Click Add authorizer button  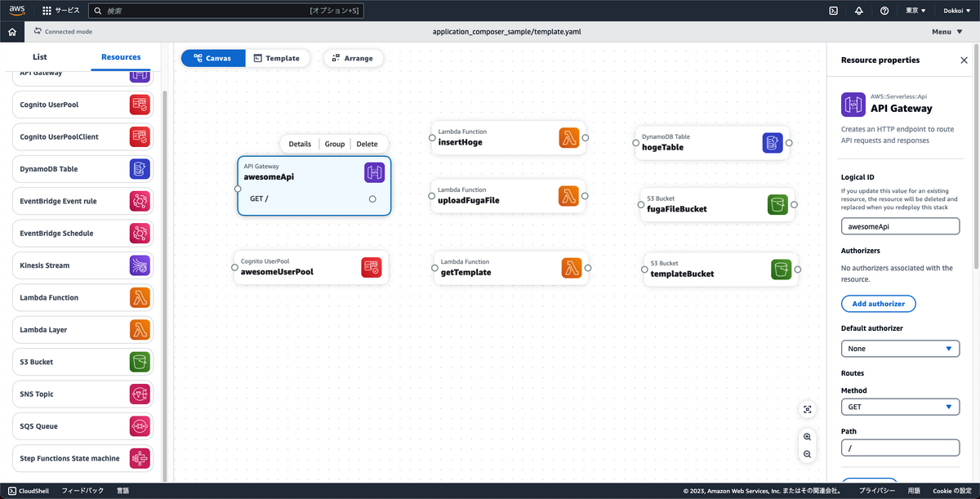(879, 304)
